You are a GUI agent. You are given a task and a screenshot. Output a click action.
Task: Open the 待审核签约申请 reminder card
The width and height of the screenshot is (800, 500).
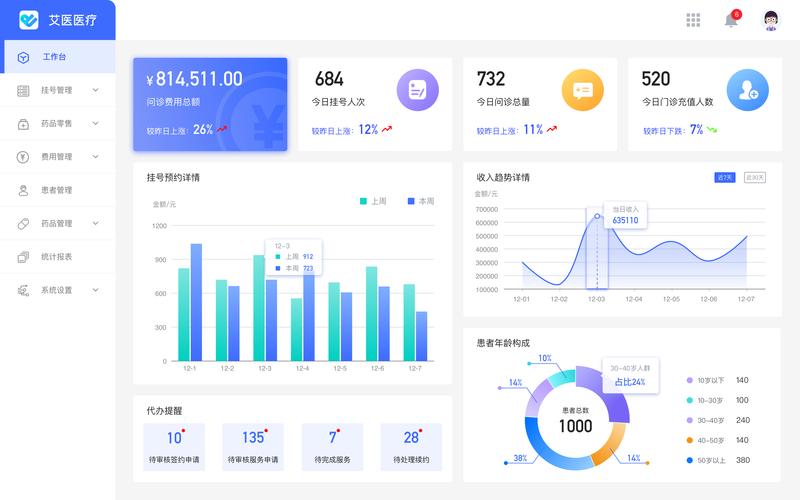[174, 447]
